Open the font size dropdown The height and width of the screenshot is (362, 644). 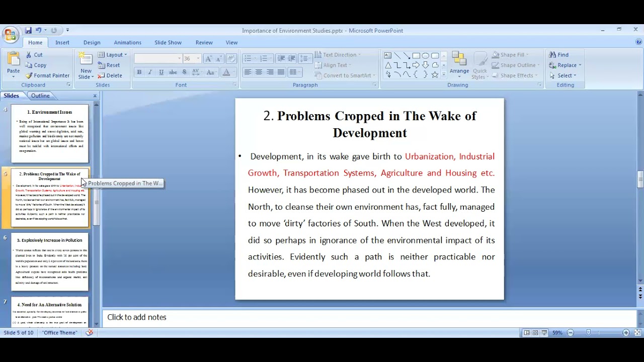coord(198,58)
